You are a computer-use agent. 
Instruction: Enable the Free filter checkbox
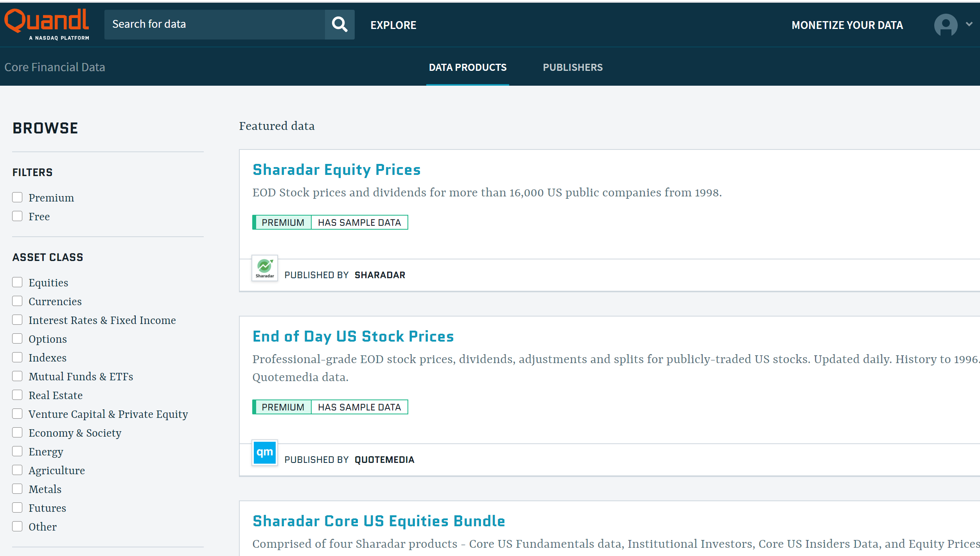[x=17, y=216]
